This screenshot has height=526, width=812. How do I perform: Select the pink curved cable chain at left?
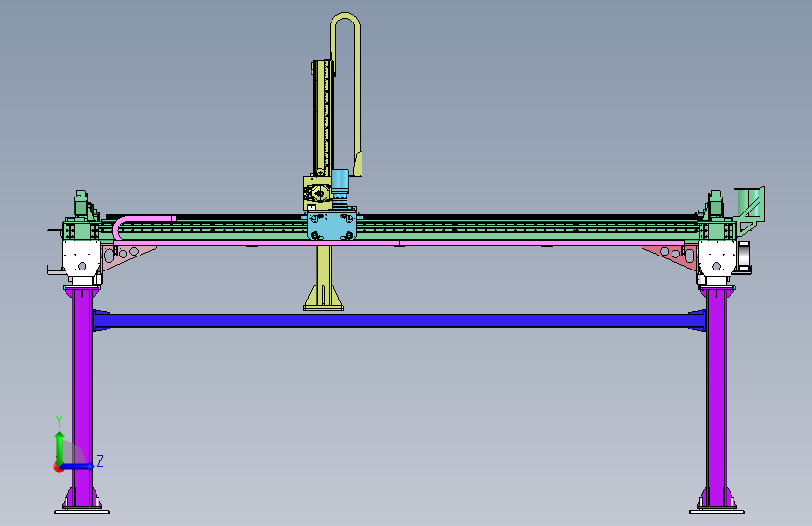(142, 226)
